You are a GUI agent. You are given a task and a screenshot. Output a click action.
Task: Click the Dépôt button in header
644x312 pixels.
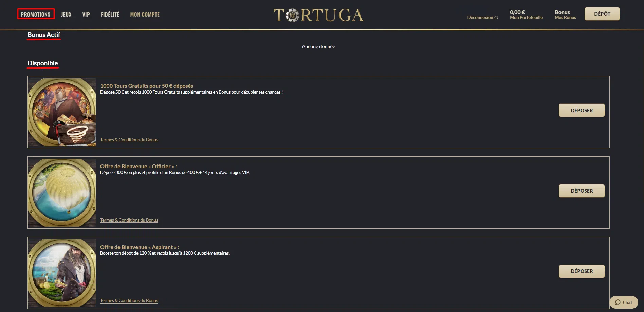tap(602, 14)
